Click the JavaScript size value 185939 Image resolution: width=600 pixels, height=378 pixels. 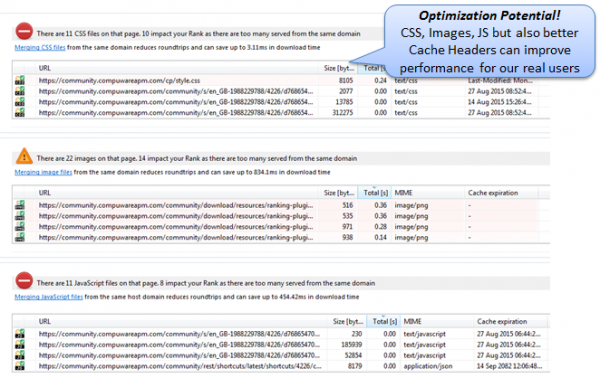[x=351, y=344]
